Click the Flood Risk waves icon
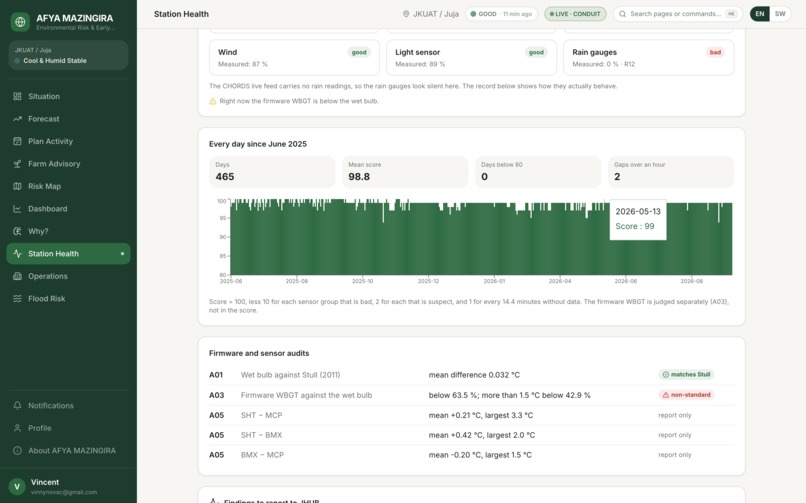This screenshot has height=503, width=806. pos(17,299)
